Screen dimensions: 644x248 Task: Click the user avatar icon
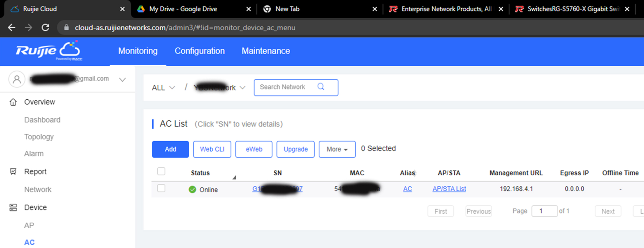point(17,79)
